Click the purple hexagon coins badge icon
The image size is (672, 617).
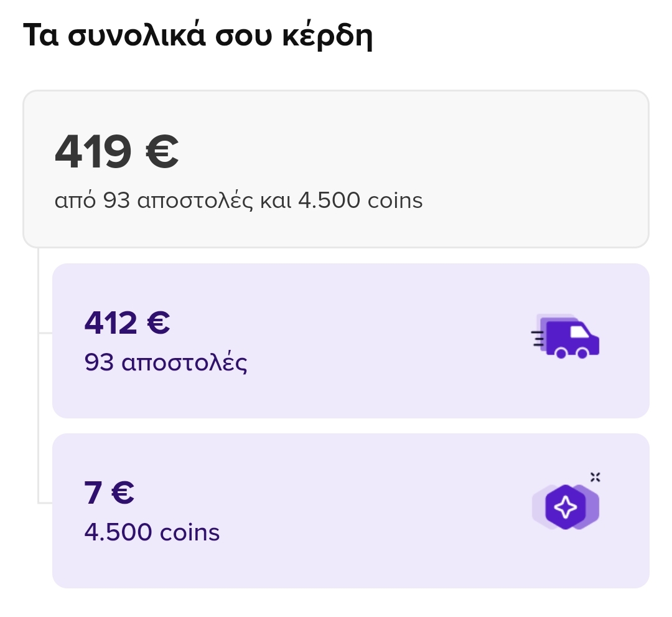(565, 507)
